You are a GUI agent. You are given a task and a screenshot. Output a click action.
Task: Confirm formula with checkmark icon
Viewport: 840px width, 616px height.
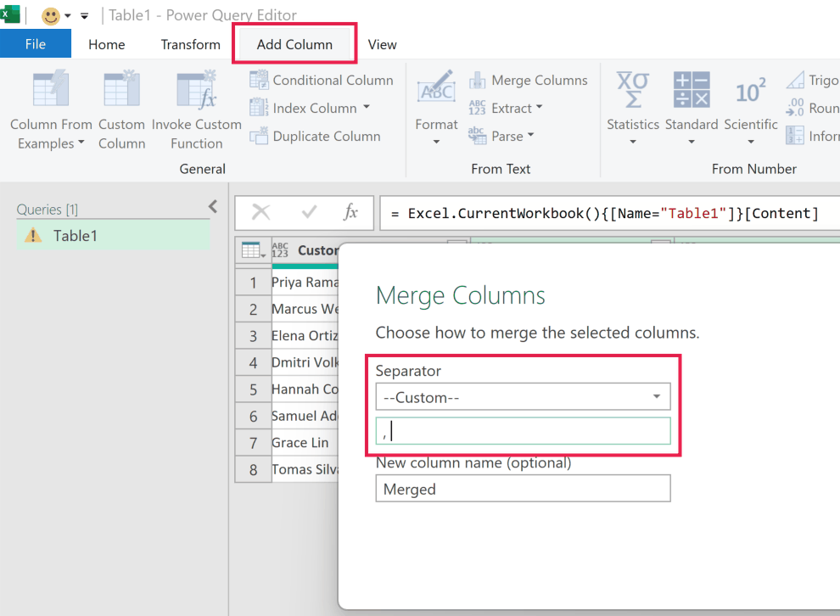point(309,212)
